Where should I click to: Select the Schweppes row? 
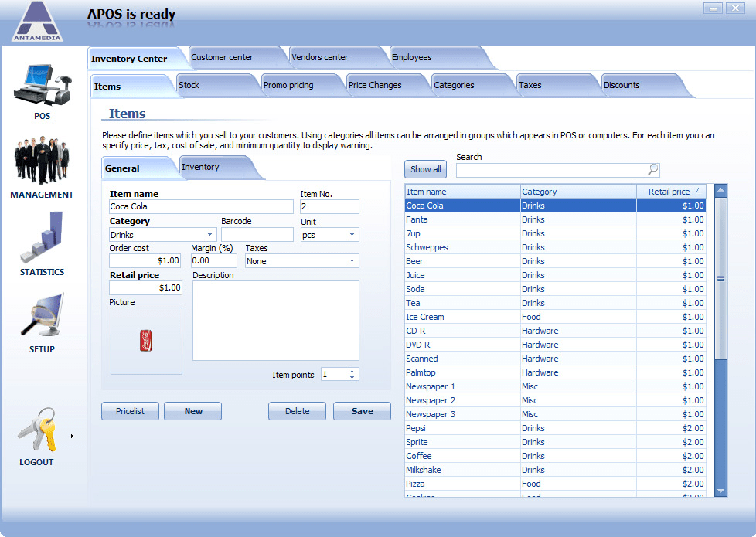(555, 247)
